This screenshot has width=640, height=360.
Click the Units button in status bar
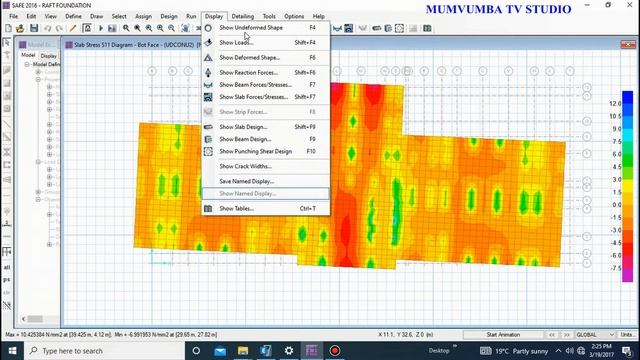pos(627,335)
